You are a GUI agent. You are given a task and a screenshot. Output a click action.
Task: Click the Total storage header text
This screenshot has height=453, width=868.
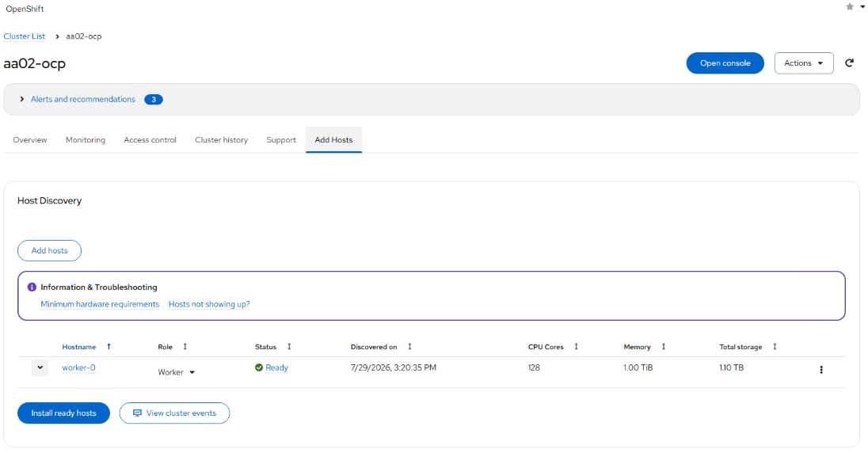(740, 347)
